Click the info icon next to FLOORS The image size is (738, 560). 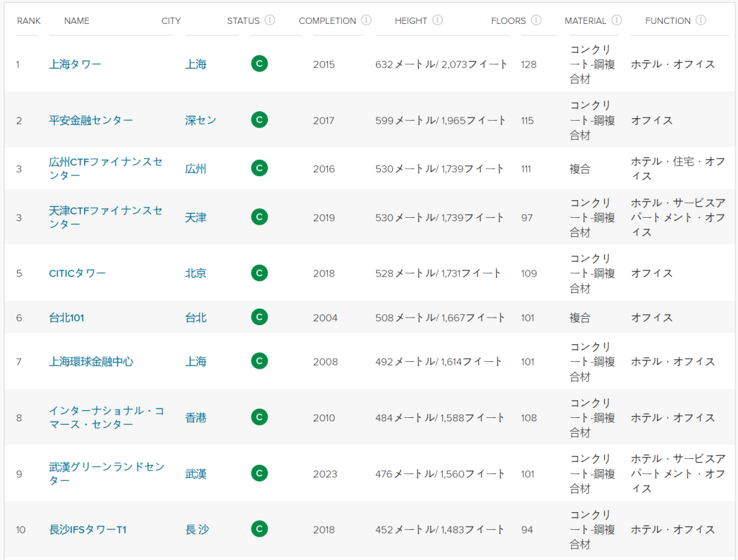point(536,20)
